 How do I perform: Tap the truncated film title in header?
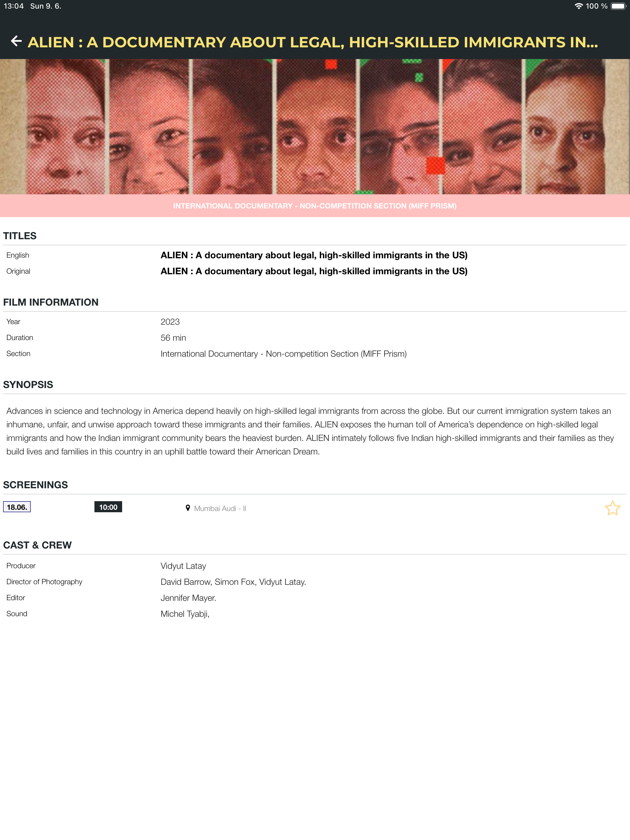[x=313, y=42]
